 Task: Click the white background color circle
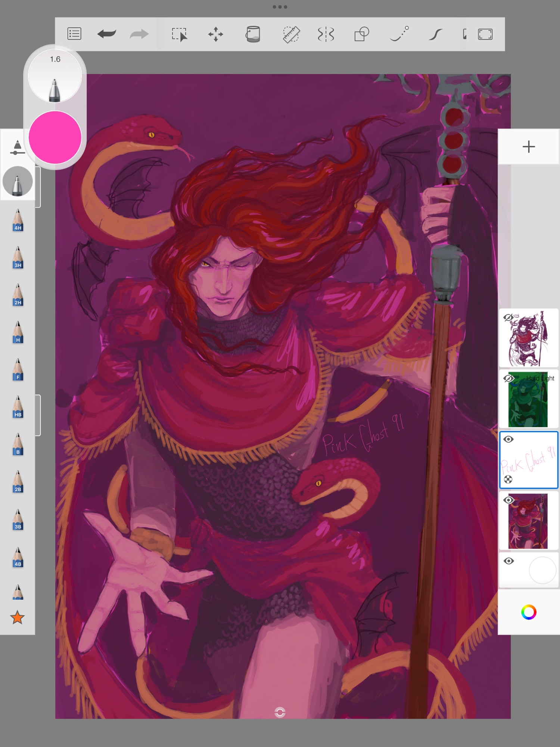pos(543,570)
